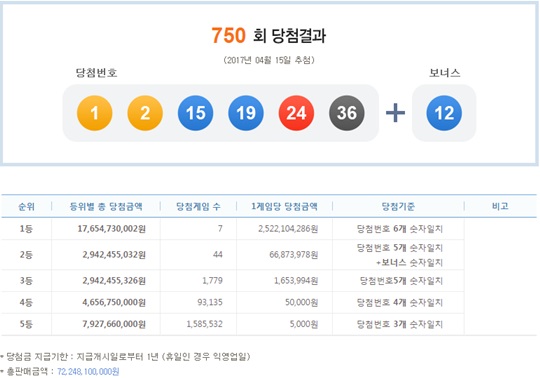Click the plus sign before the bonus ball
Viewport: 540px width, 378px height.
click(395, 113)
